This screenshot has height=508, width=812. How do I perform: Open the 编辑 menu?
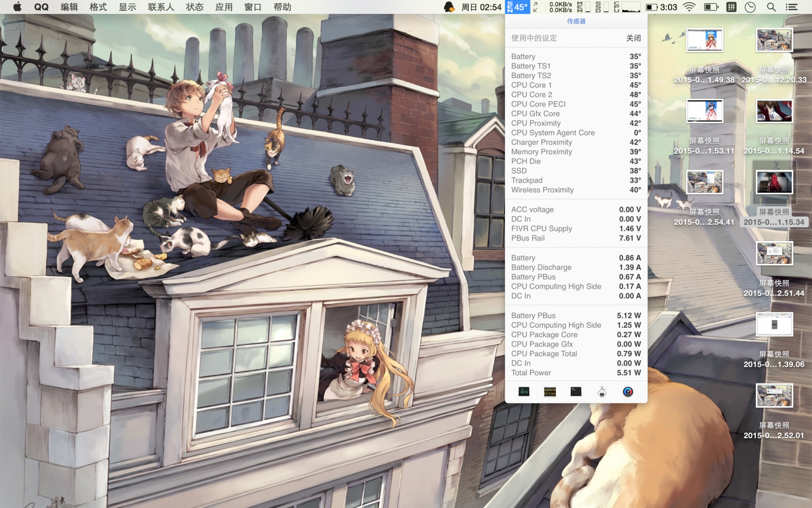point(69,7)
